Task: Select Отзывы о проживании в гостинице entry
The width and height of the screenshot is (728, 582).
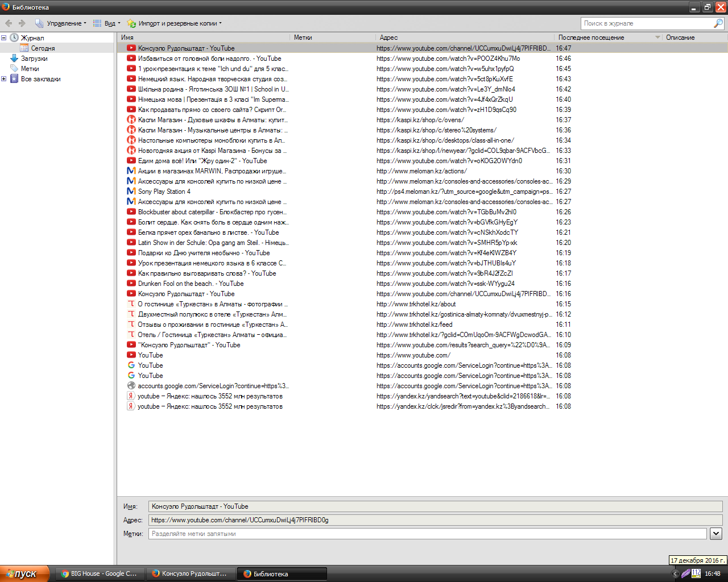Action: [422, 325]
